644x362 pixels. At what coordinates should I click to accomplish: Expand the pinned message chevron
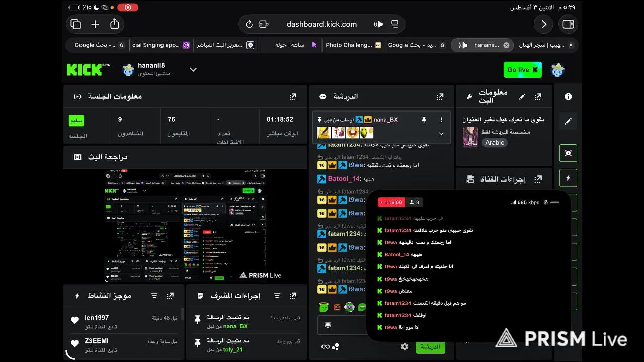pos(441,134)
